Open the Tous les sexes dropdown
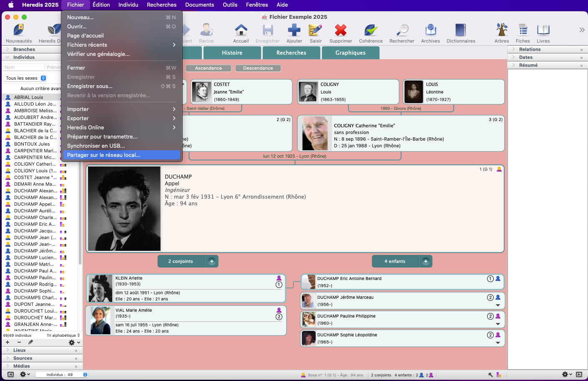 point(25,78)
